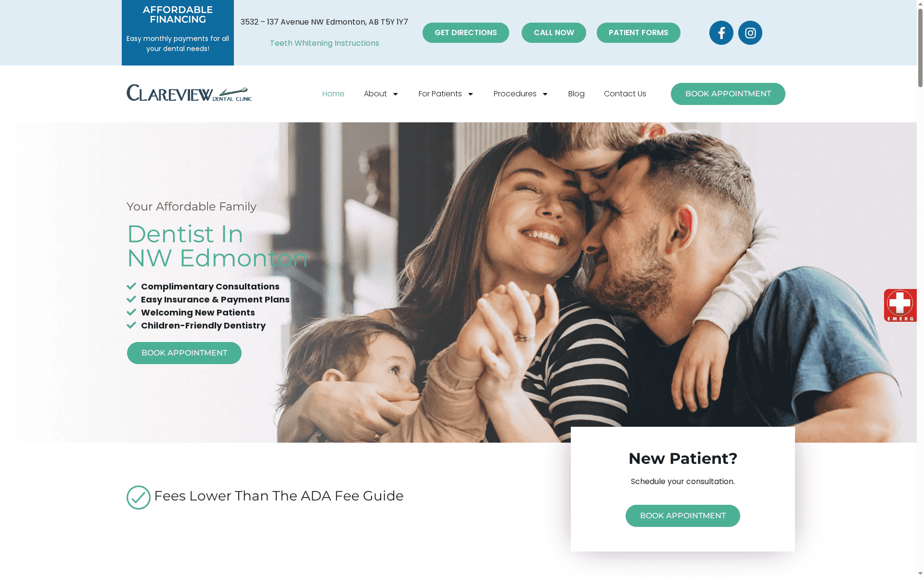Open Patient Forms button
Viewport: 924px width, 578px height.
[638, 33]
